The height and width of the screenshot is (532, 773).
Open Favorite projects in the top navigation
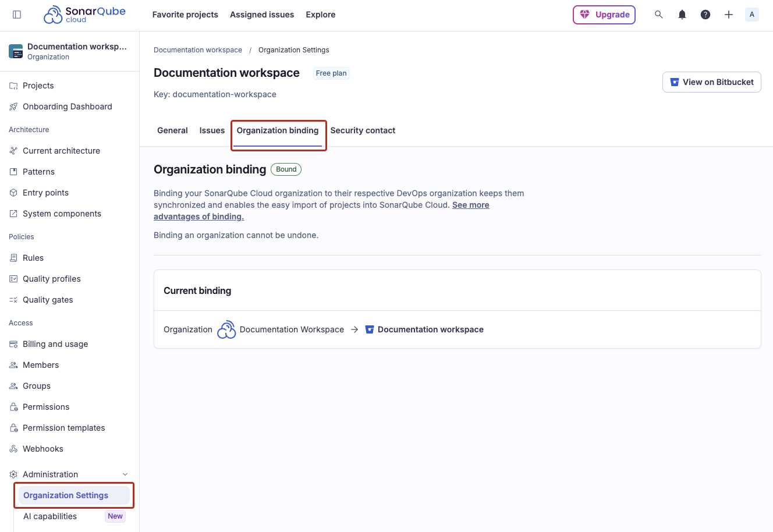point(185,15)
